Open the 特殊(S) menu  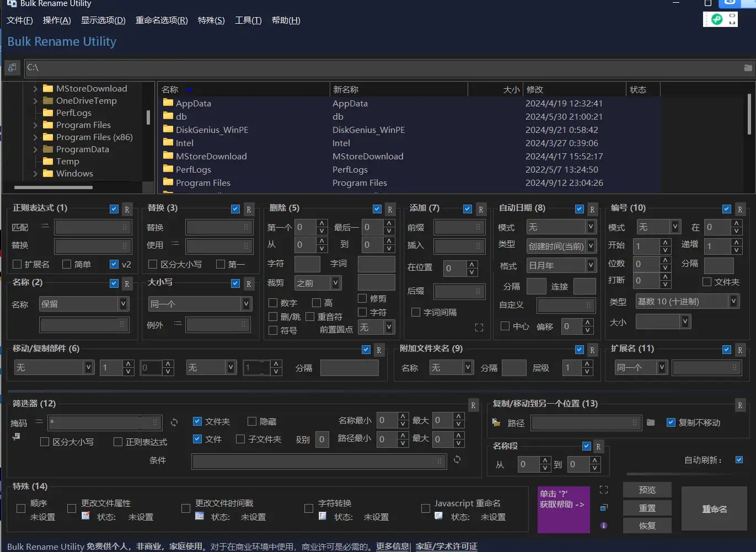(x=211, y=20)
